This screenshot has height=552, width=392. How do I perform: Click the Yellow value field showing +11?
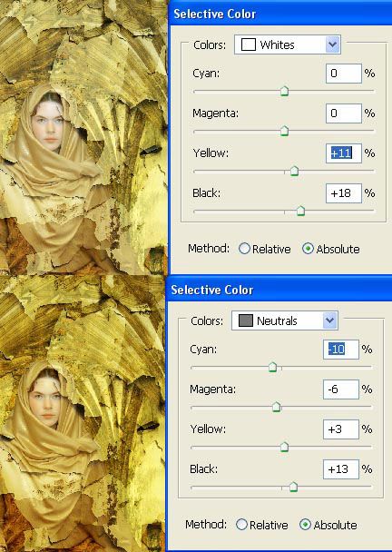tap(343, 153)
